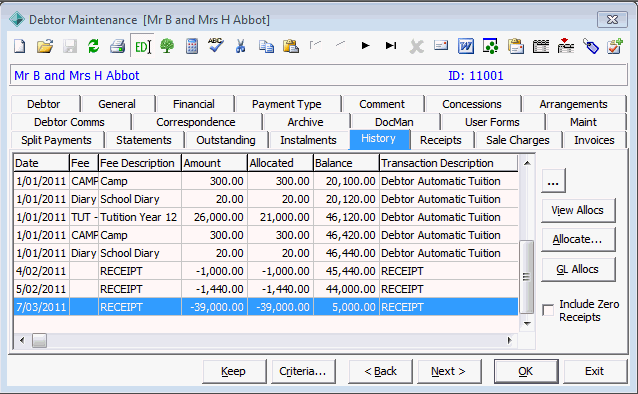
Task: Switch to the Statements tab
Action: 144,140
